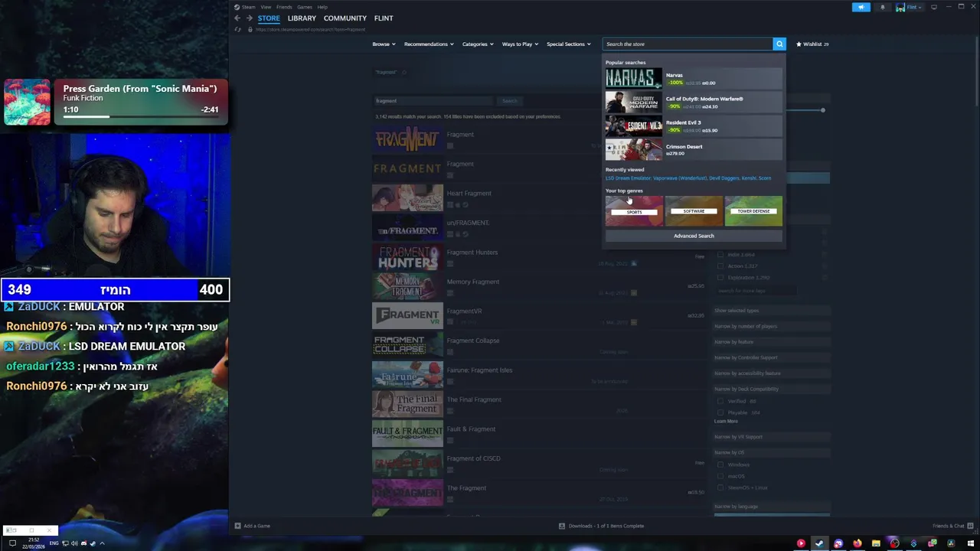Select the Sports genre tile
The height and width of the screenshot is (551, 980).
tap(634, 210)
